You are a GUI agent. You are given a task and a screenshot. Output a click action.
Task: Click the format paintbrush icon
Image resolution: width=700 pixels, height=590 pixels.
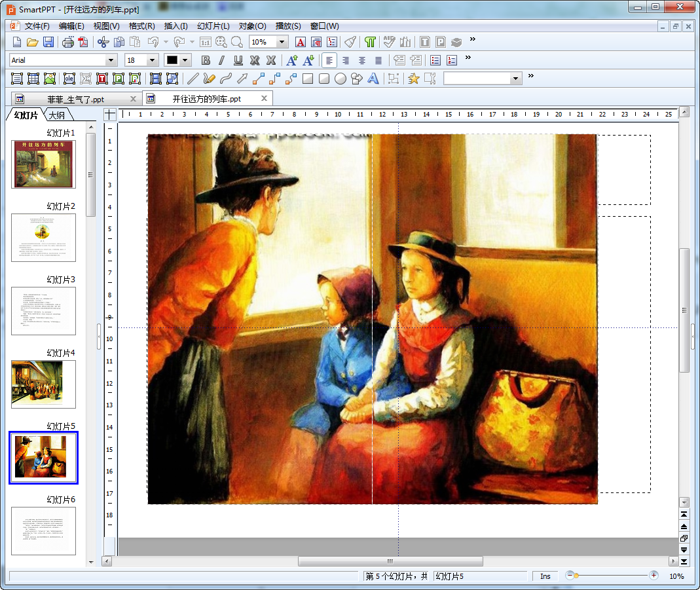pos(350,42)
